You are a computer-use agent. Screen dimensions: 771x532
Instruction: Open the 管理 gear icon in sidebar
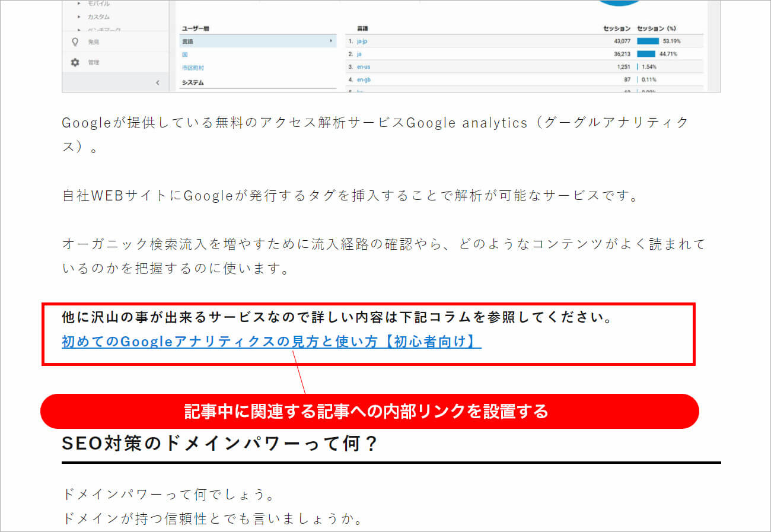point(75,62)
